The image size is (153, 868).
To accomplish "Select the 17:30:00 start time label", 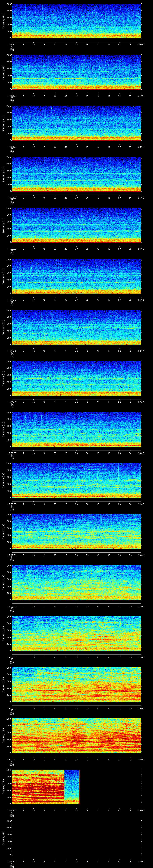I will pos(12,606).
